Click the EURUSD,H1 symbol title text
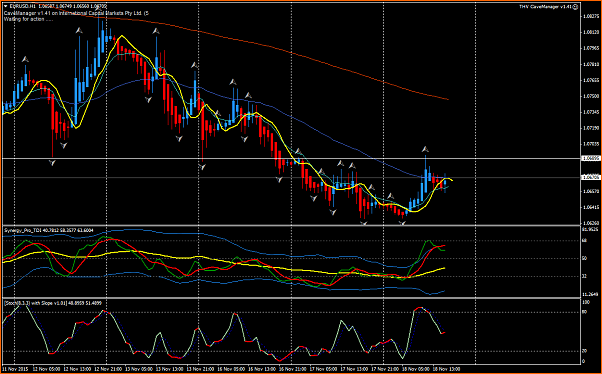 pos(22,7)
